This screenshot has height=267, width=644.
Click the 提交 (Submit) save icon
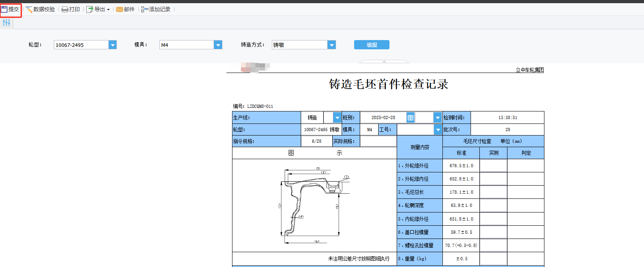4,9
